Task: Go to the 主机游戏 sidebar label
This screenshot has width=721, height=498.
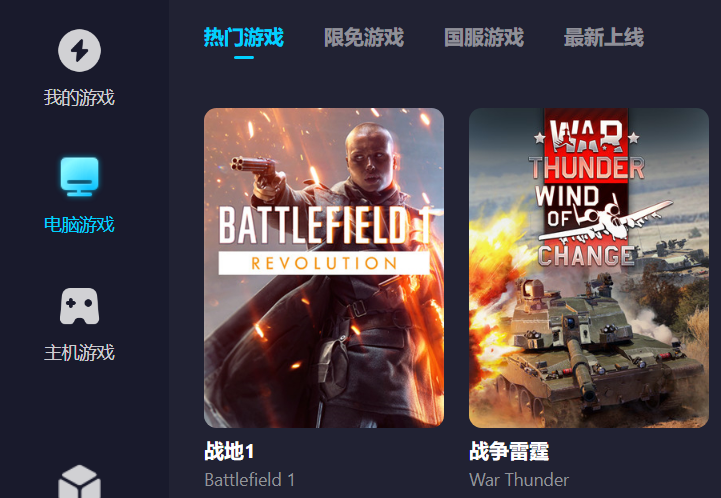Action: tap(79, 353)
